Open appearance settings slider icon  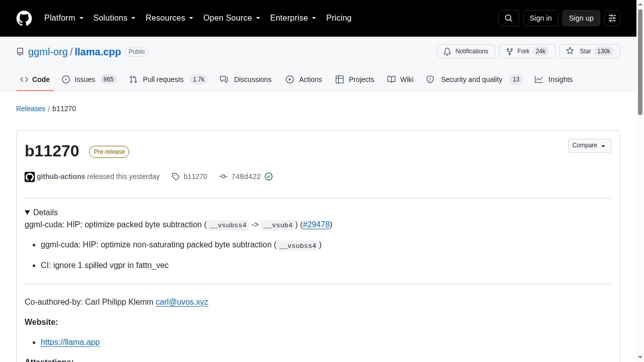612,18
